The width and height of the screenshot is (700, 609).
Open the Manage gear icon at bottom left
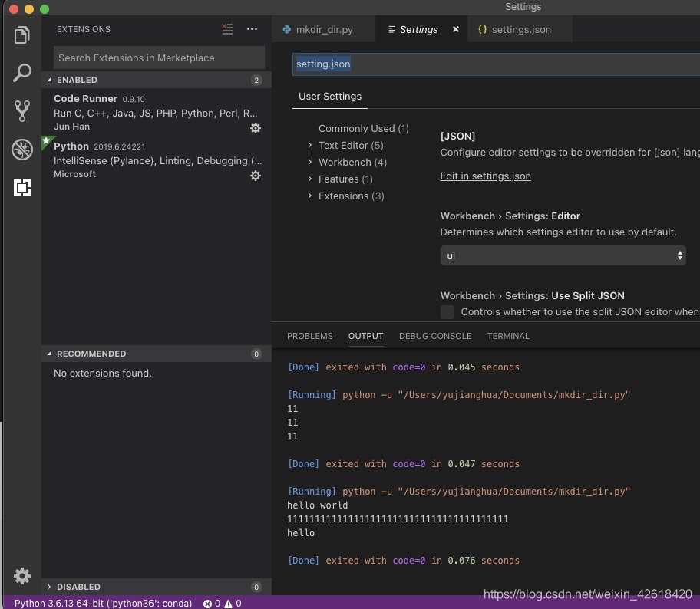tap(21, 576)
